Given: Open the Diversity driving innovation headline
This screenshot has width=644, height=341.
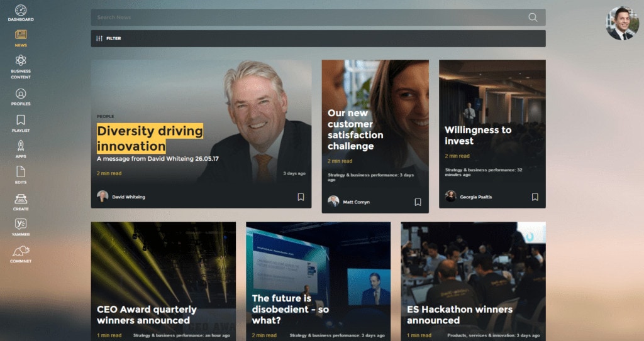Looking at the screenshot, I should [x=150, y=139].
